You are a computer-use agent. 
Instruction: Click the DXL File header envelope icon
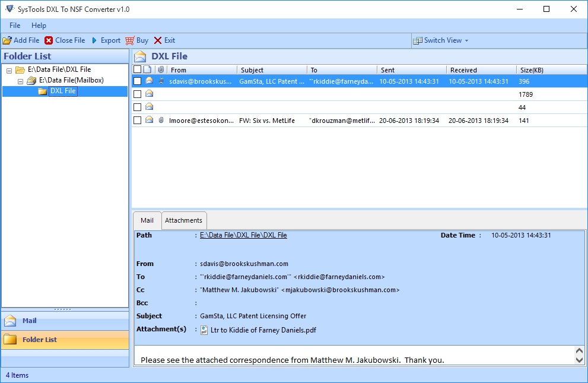pyautogui.click(x=140, y=56)
